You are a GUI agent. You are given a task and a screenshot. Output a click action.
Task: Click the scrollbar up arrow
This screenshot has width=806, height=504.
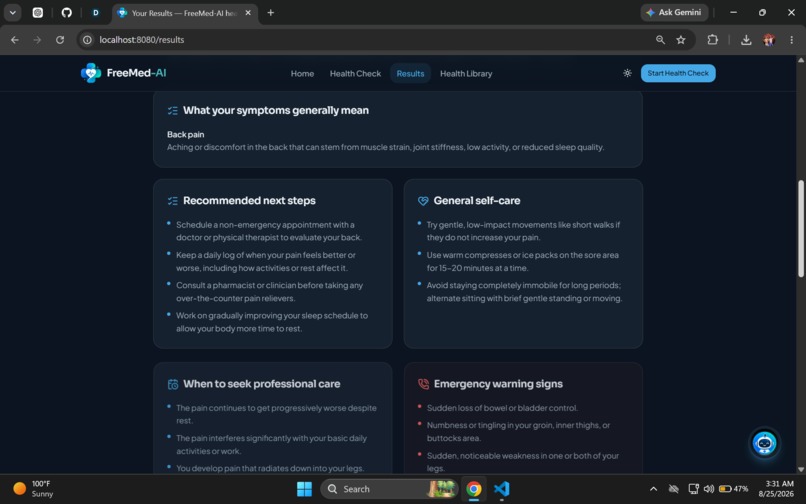801,60
